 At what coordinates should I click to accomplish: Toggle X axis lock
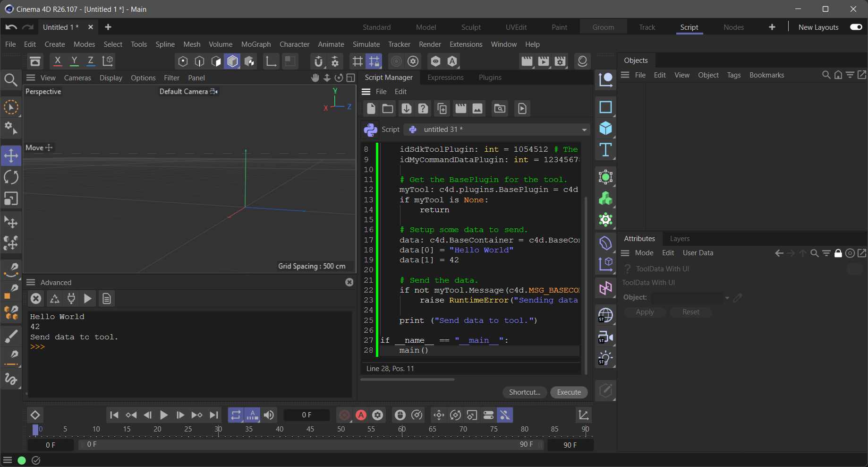[x=58, y=61]
